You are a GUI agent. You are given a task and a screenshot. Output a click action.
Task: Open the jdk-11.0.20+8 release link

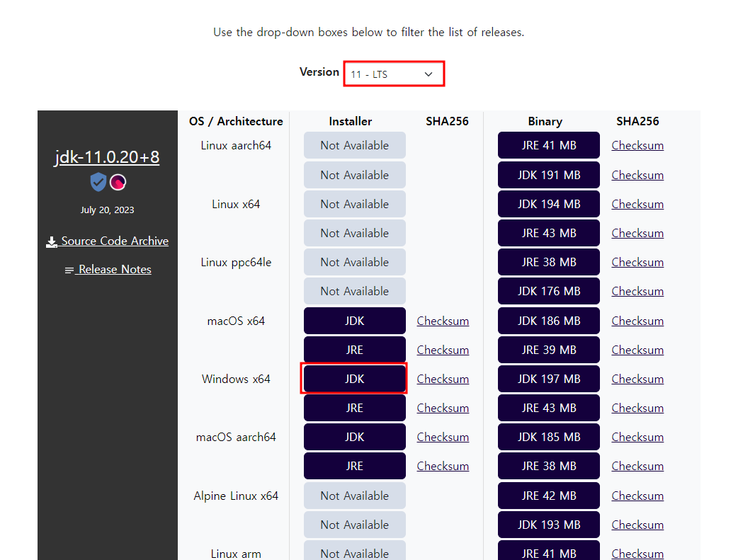(x=107, y=157)
